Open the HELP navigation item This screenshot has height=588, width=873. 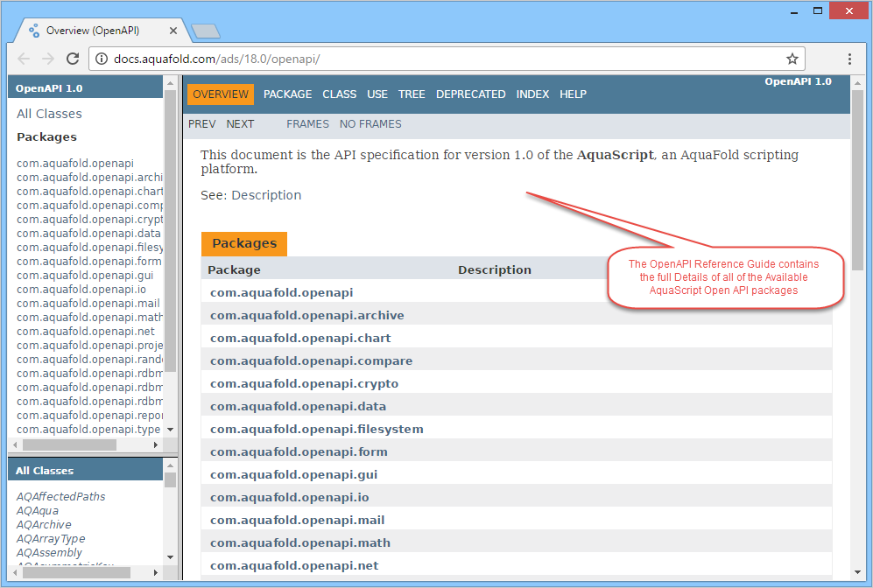[573, 94]
